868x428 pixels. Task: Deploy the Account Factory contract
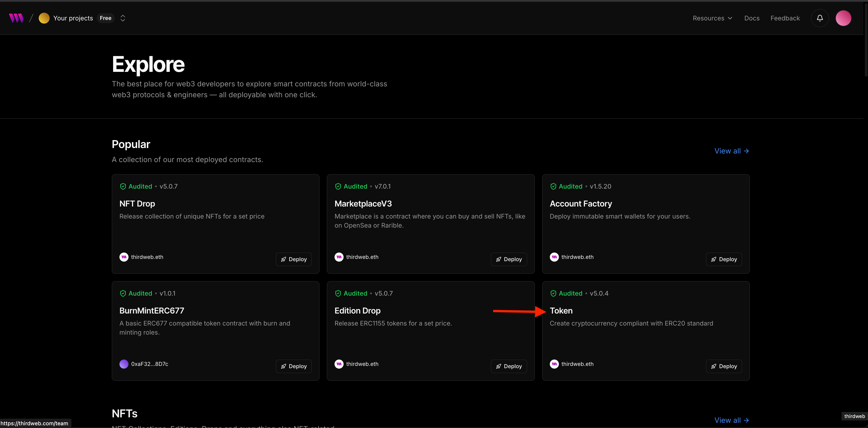pos(724,259)
